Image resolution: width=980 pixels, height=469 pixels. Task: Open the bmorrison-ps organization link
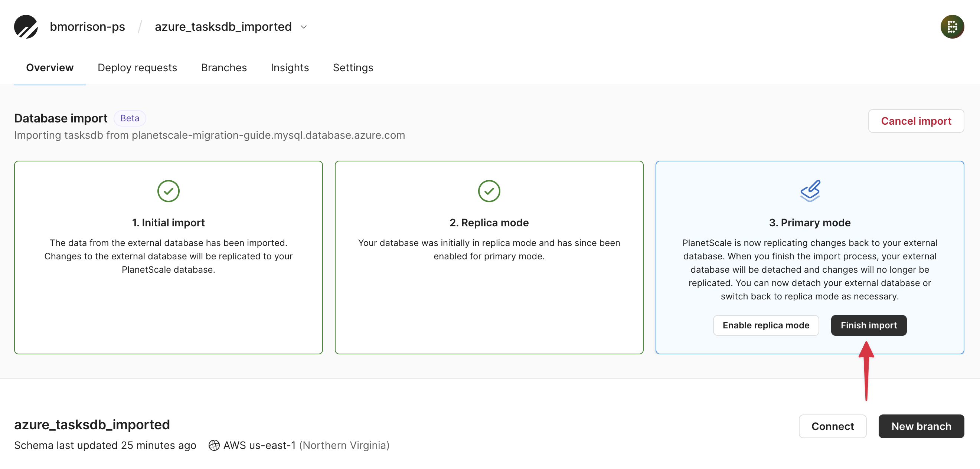tap(87, 27)
